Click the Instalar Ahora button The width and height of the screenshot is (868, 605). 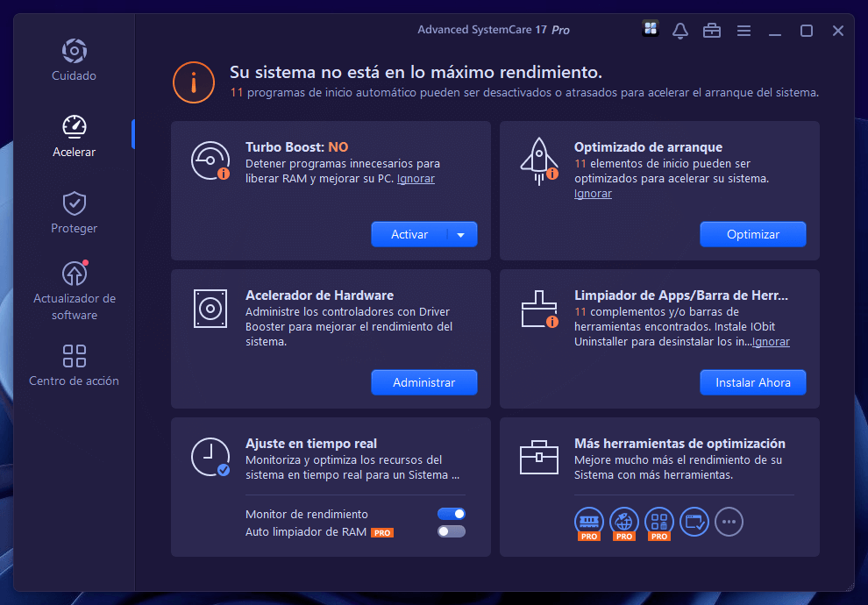pyautogui.click(x=753, y=382)
